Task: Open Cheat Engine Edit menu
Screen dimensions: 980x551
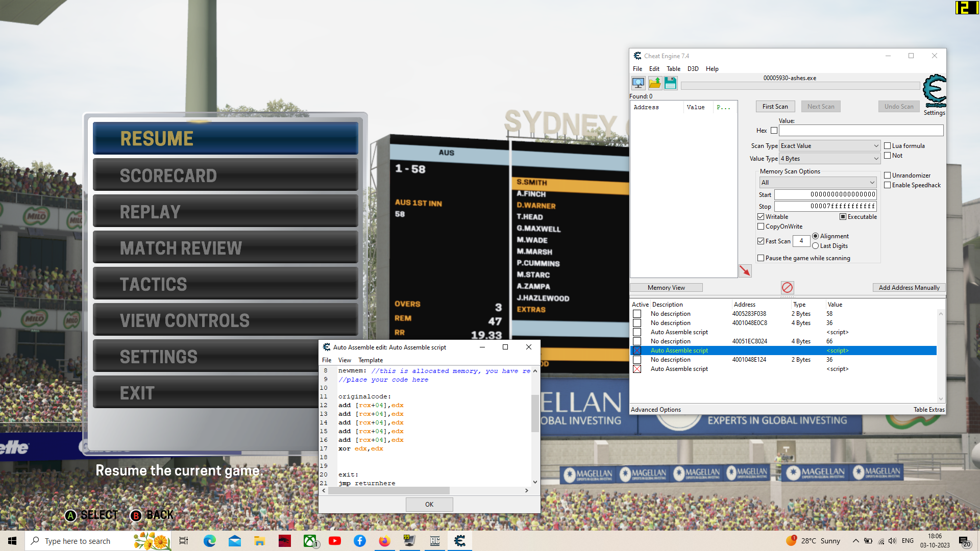Action: click(x=654, y=69)
